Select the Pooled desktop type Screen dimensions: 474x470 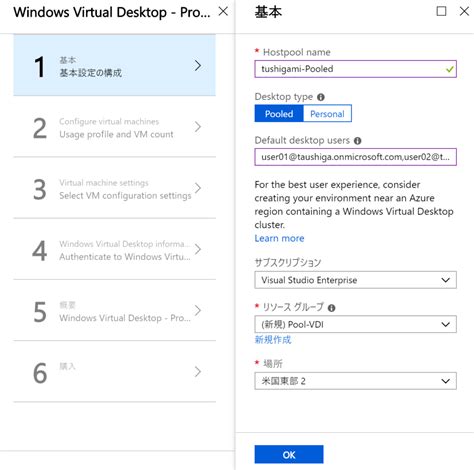pos(279,114)
